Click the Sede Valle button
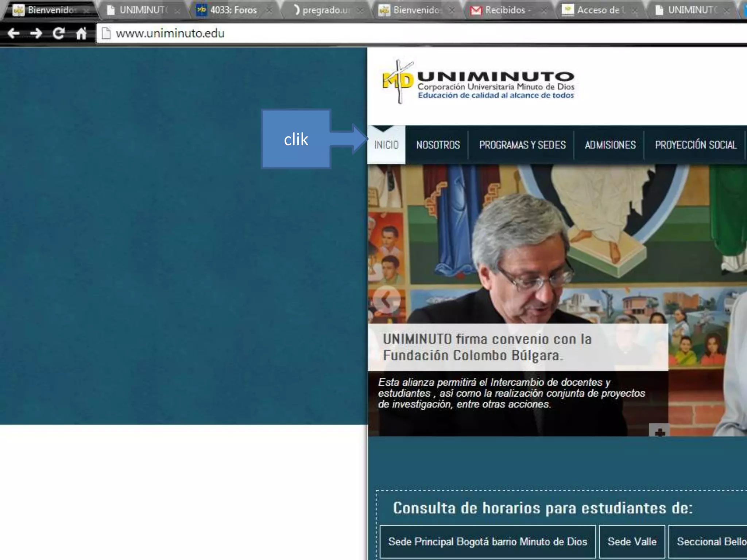Viewport: 747px width, 560px height. 632,541
